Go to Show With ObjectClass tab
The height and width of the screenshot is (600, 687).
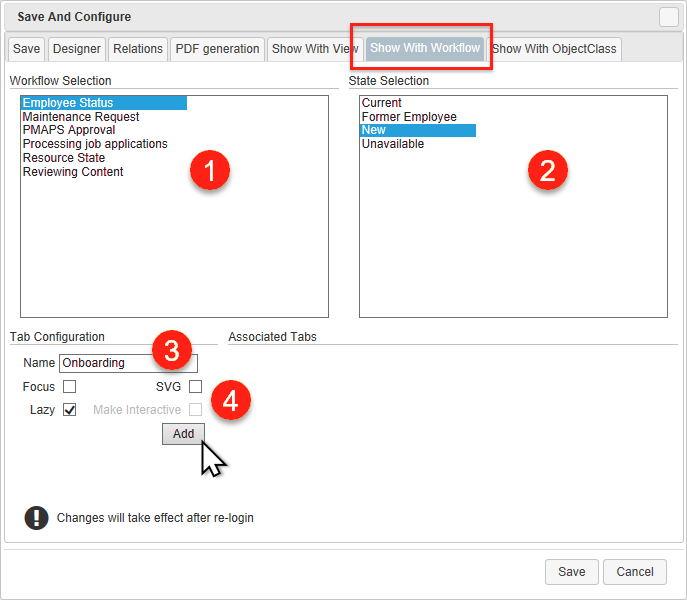(555, 49)
